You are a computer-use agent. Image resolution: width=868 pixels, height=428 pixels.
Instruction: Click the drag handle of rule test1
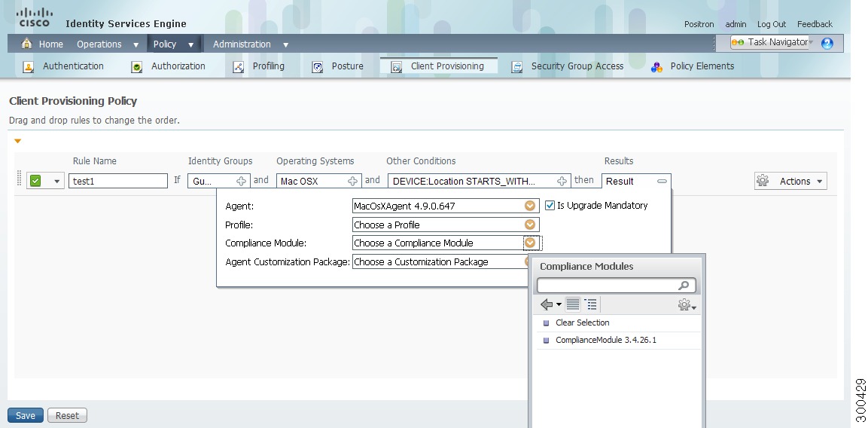(20, 179)
